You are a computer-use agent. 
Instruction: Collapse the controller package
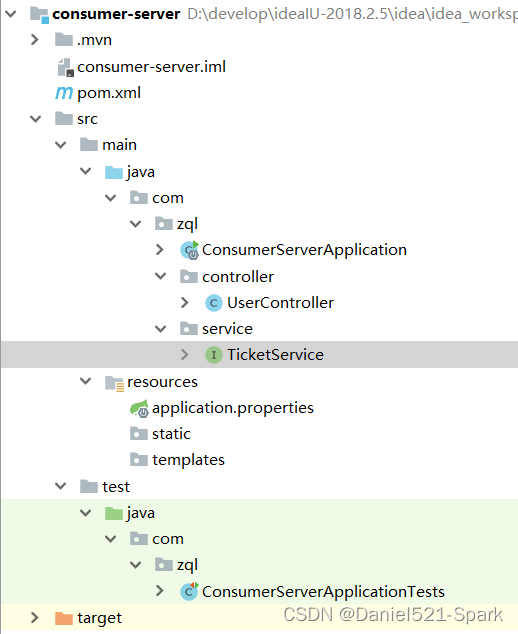coord(161,276)
